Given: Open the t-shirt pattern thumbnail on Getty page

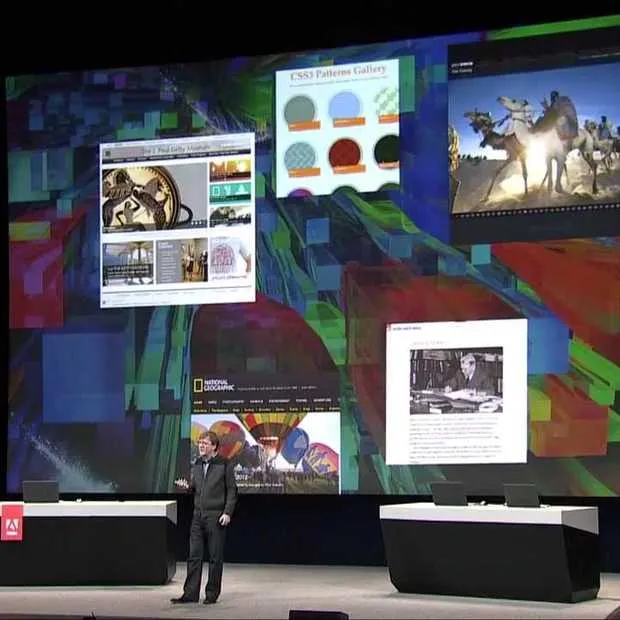Looking at the screenshot, I should (230, 258).
